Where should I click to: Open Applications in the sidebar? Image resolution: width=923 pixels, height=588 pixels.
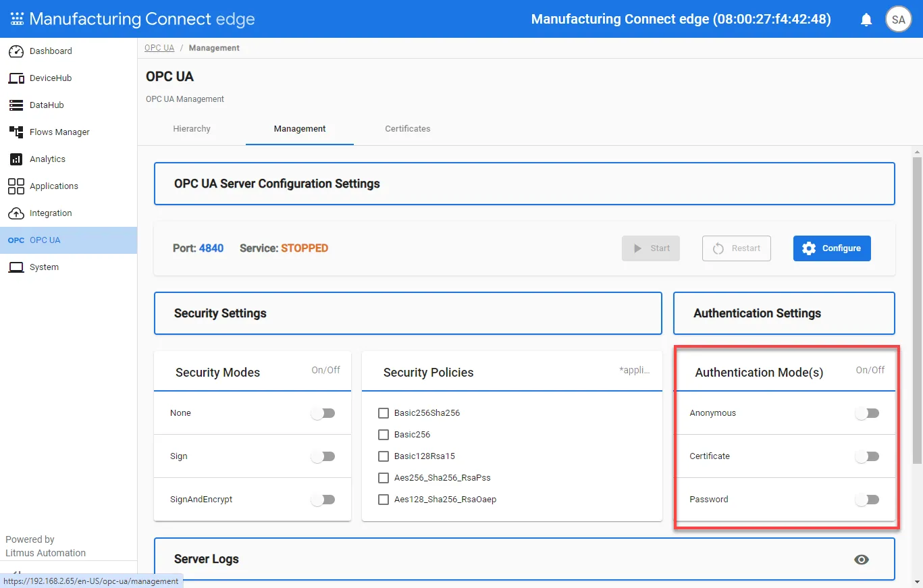pyautogui.click(x=68, y=186)
